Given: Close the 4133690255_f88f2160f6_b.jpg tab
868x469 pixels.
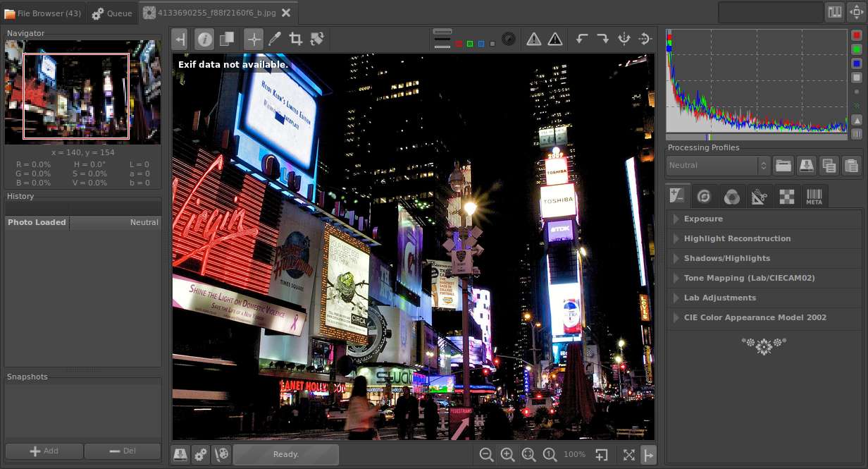Looking at the screenshot, I should click(285, 13).
